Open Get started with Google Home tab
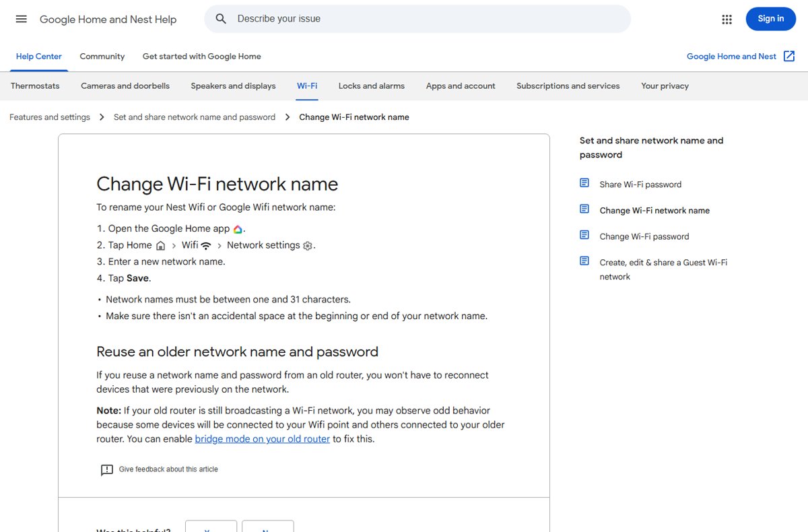 [x=202, y=57]
